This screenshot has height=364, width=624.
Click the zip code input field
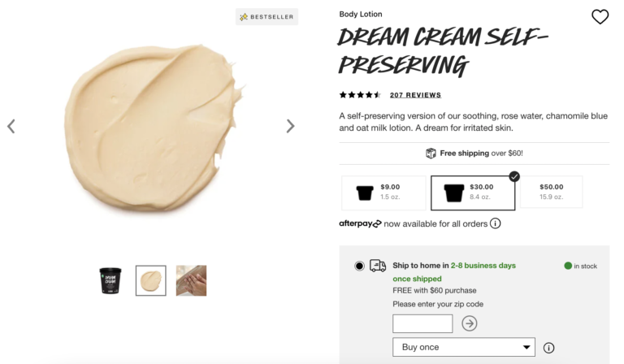pos(422,323)
